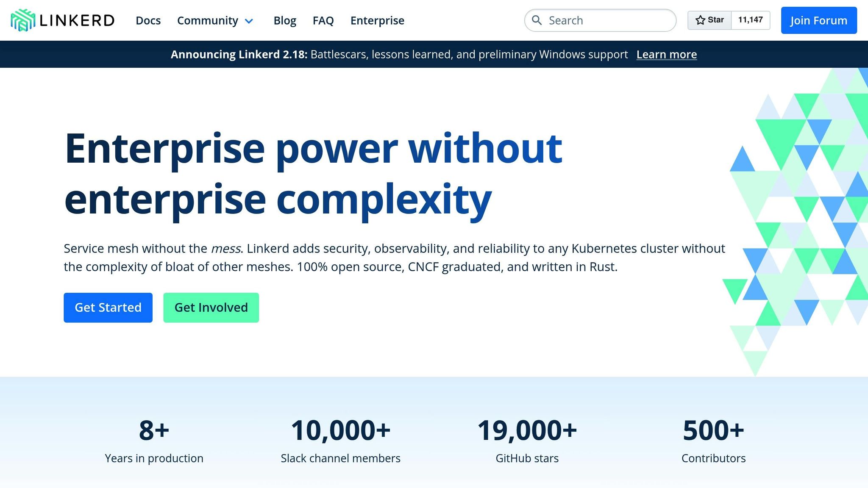Click the magnifying glass search icon
Image resolution: width=868 pixels, height=488 pixels.
click(x=537, y=20)
